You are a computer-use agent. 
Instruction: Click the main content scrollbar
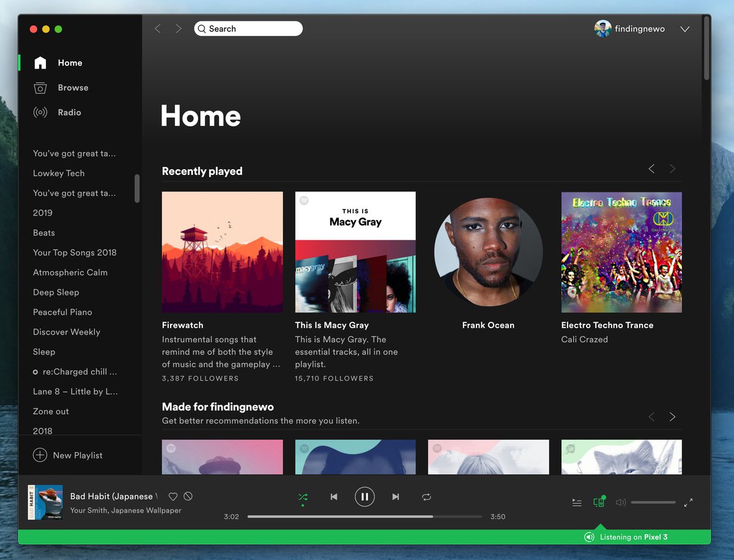(706, 48)
